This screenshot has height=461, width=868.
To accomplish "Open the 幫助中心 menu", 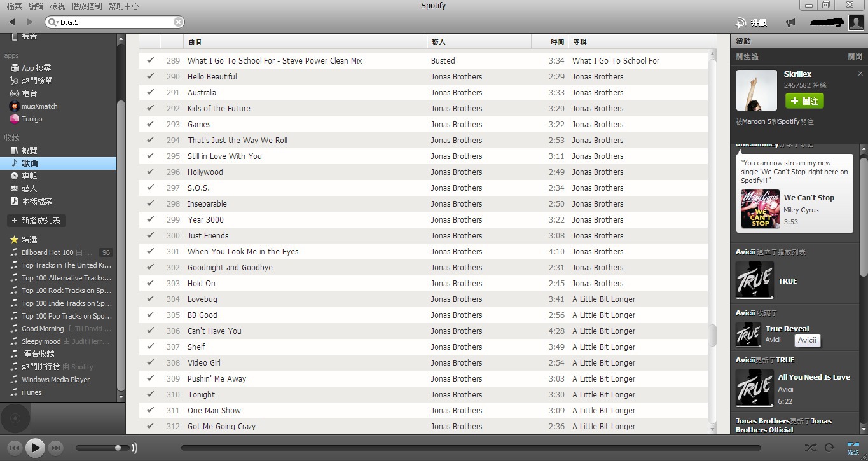I will point(123,6).
